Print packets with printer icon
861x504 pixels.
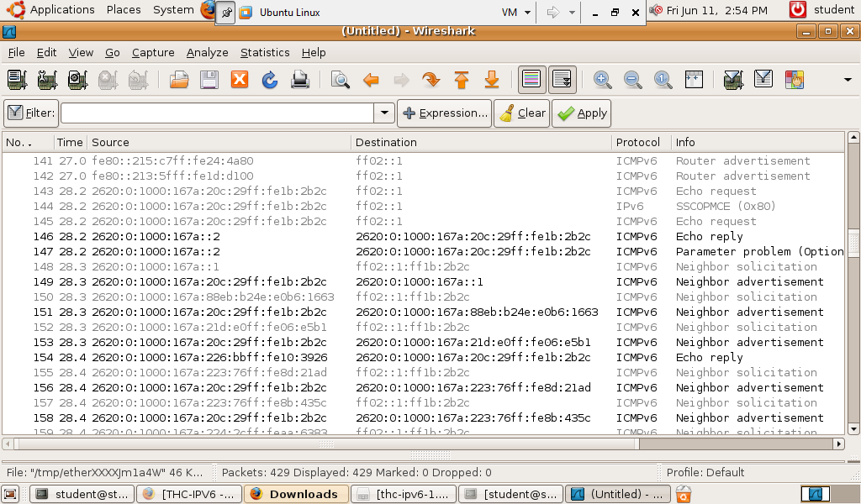click(300, 80)
